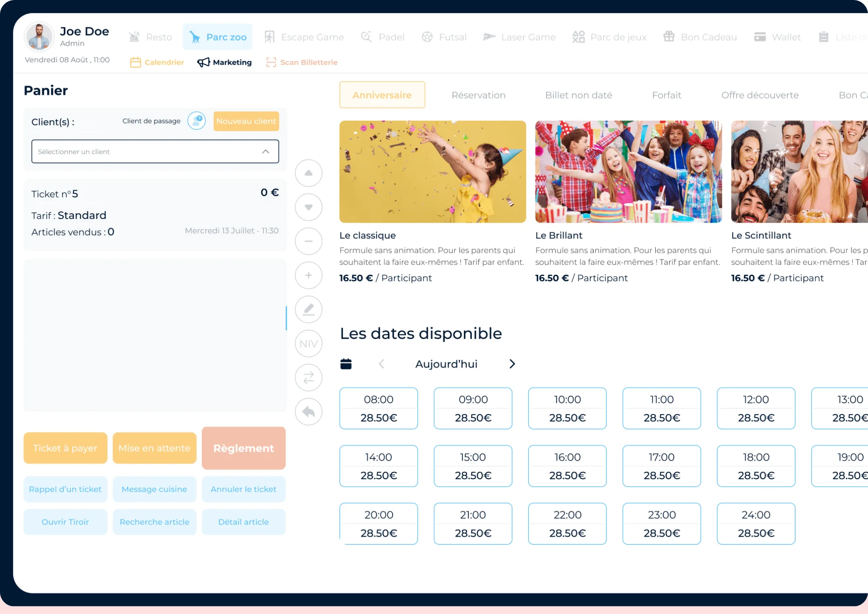Viewport: 868px width, 614px height.
Task: Click the Mise en attente button
Action: coord(155,448)
